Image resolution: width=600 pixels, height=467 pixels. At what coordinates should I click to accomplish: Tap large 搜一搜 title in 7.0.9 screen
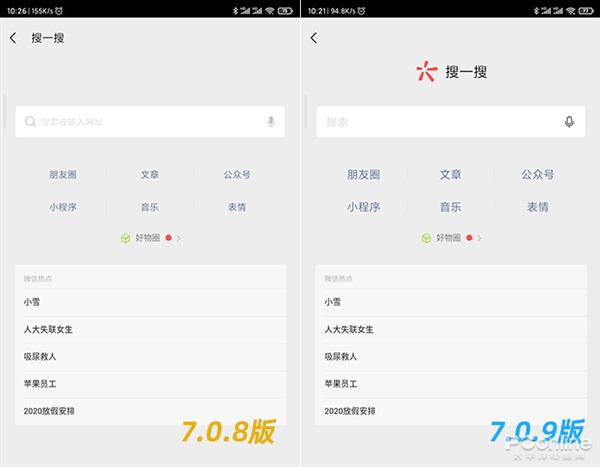pos(466,72)
